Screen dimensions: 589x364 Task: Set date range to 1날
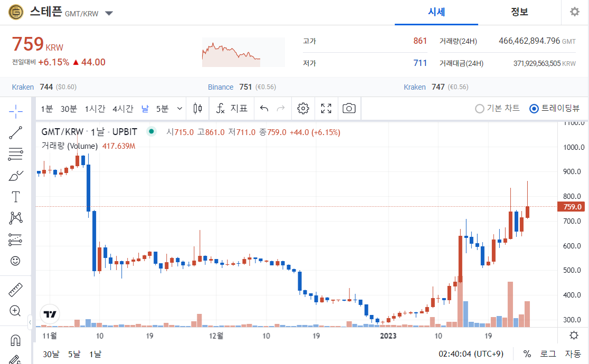click(x=96, y=354)
